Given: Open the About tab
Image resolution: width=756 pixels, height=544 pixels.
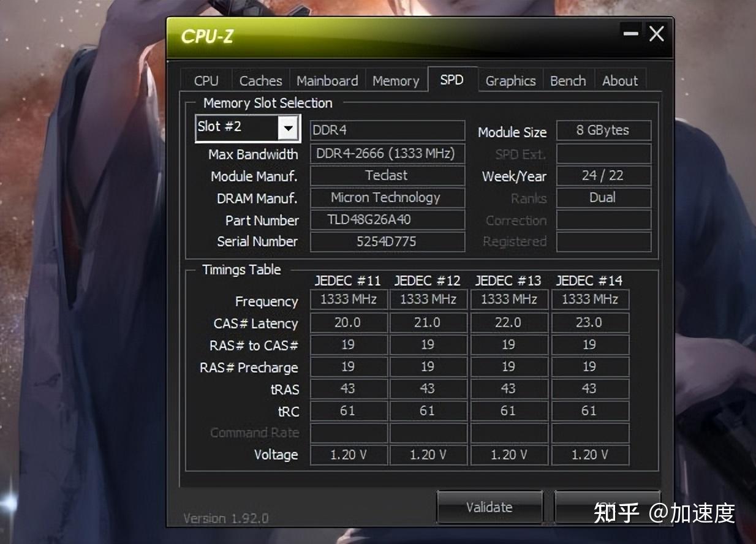Looking at the screenshot, I should click(620, 81).
